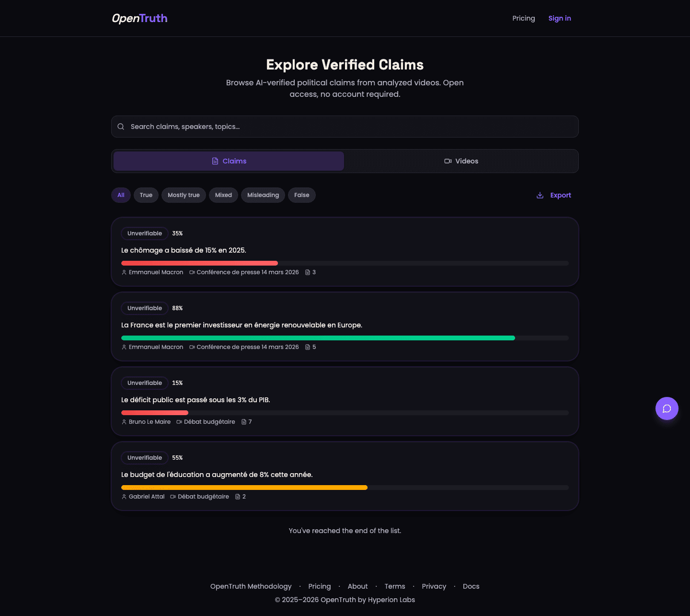The height and width of the screenshot is (616, 690).
Task: Click the search magnifier icon
Action: (121, 126)
